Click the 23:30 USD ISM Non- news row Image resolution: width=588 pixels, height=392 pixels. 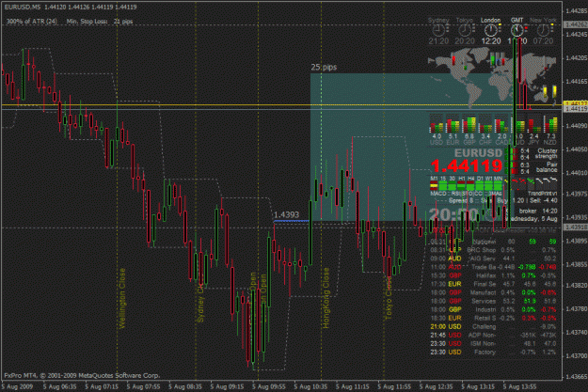494,344
